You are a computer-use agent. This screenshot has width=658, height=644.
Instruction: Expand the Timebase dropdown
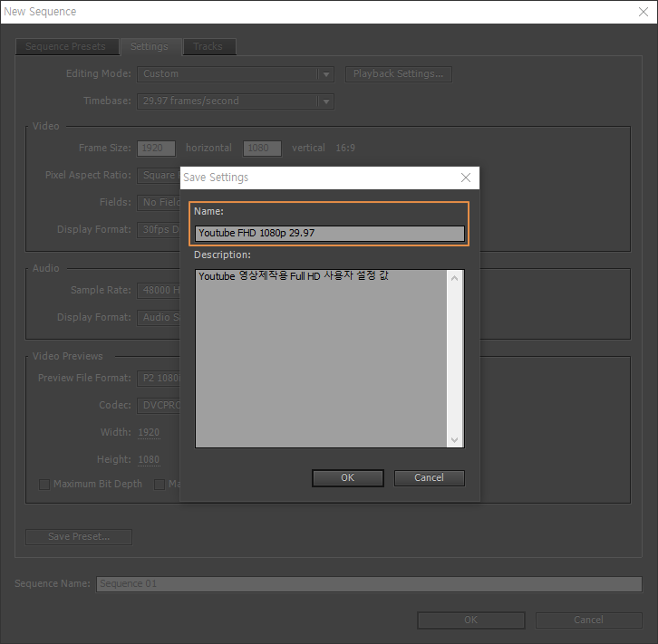pos(236,101)
